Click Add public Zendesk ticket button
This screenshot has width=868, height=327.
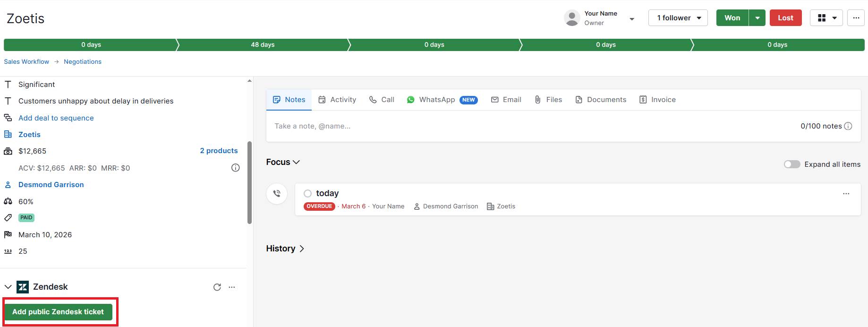click(x=58, y=312)
